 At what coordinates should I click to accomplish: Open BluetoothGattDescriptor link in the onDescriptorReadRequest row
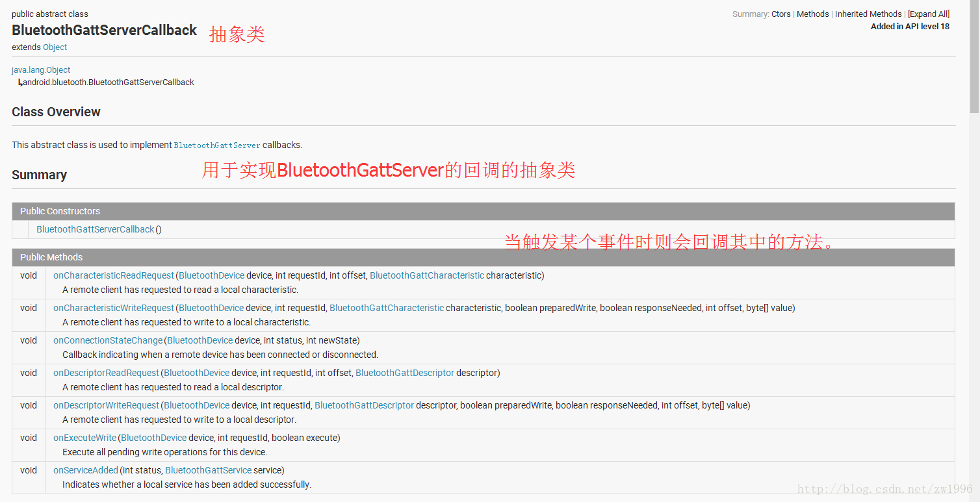point(405,373)
